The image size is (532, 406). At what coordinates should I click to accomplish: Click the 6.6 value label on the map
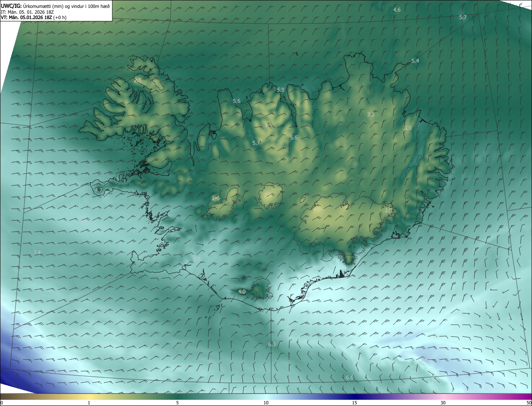tap(350, 377)
